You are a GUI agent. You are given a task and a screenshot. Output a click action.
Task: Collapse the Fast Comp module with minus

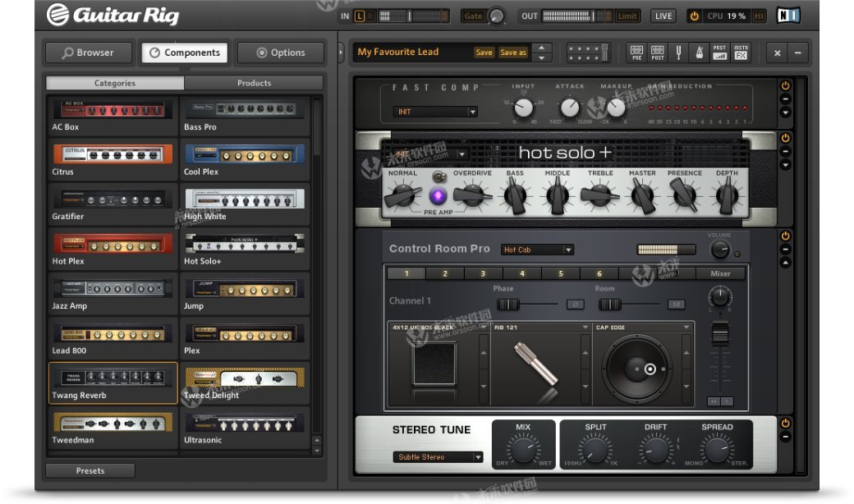pos(785,99)
